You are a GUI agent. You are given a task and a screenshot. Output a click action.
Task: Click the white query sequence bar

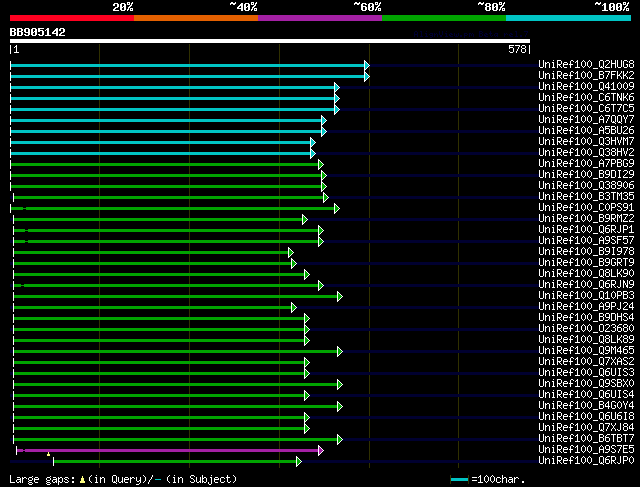(x=270, y=41)
